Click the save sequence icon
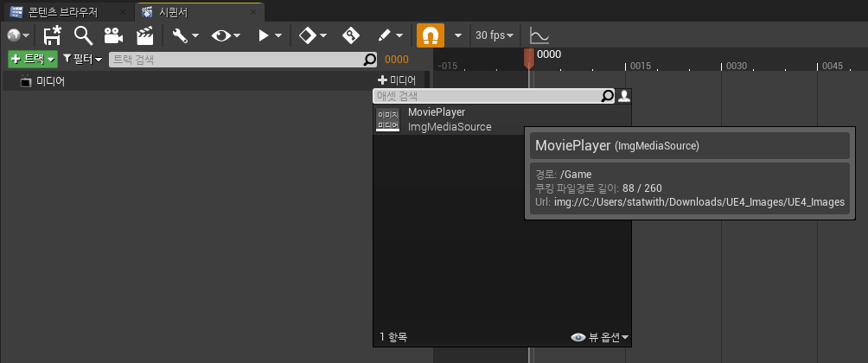 (x=53, y=35)
